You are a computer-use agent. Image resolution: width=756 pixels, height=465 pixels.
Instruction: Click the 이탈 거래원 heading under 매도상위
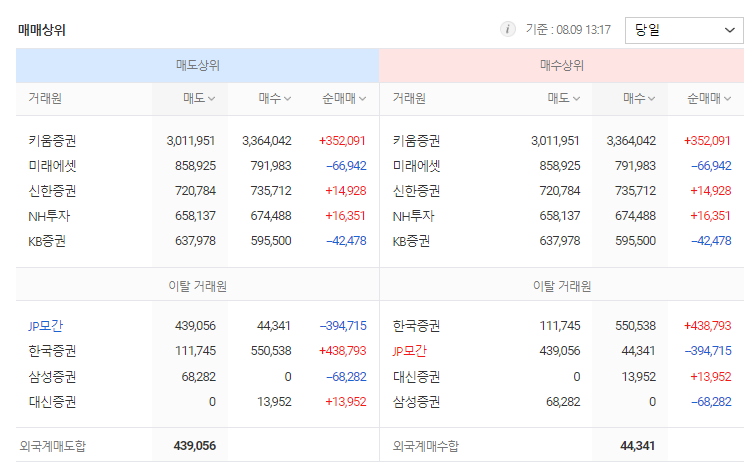tap(198, 287)
